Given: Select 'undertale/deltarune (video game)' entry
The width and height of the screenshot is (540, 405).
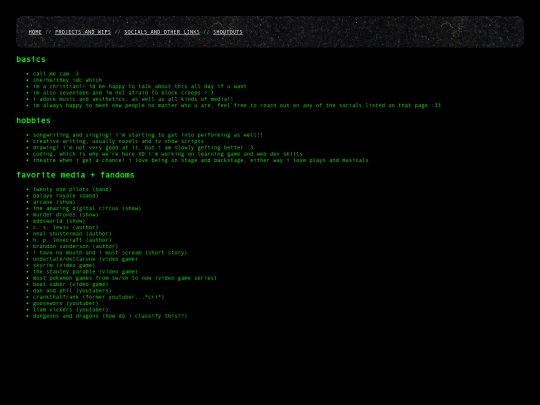Looking at the screenshot, I should pyautogui.click(x=85, y=259).
